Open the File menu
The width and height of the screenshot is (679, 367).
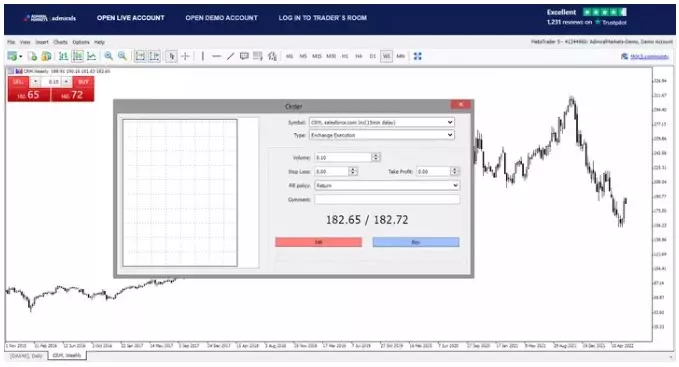coord(11,42)
